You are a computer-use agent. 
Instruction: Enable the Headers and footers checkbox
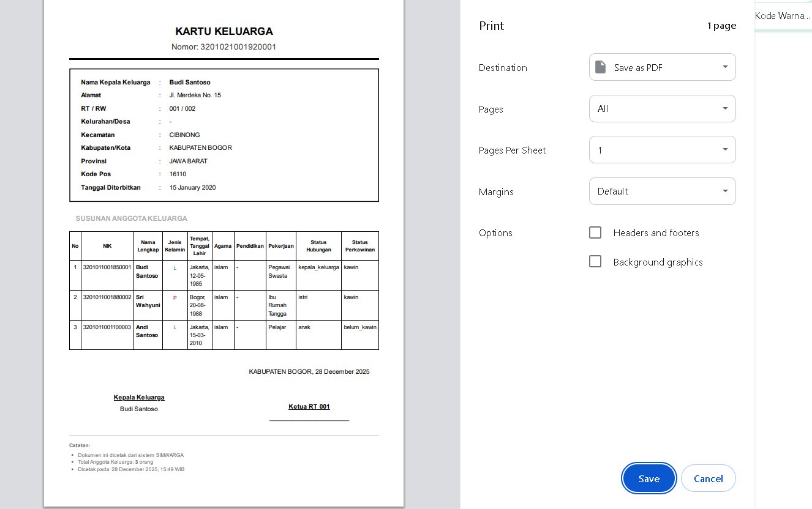point(595,232)
